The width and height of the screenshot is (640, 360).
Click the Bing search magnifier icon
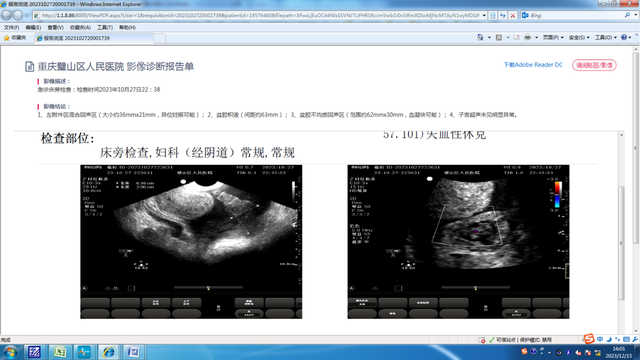pyautogui.click(x=627, y=15)
